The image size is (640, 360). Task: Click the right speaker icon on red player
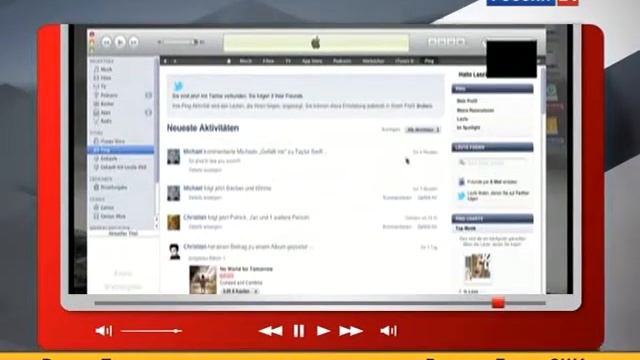pyautogui.click(x=388, y=331)
